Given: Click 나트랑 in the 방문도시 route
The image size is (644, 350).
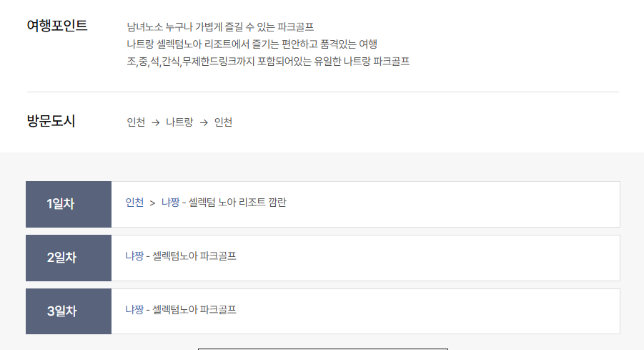Looking at the screenshot, I should pyautogui.click(x=179, y=122).
